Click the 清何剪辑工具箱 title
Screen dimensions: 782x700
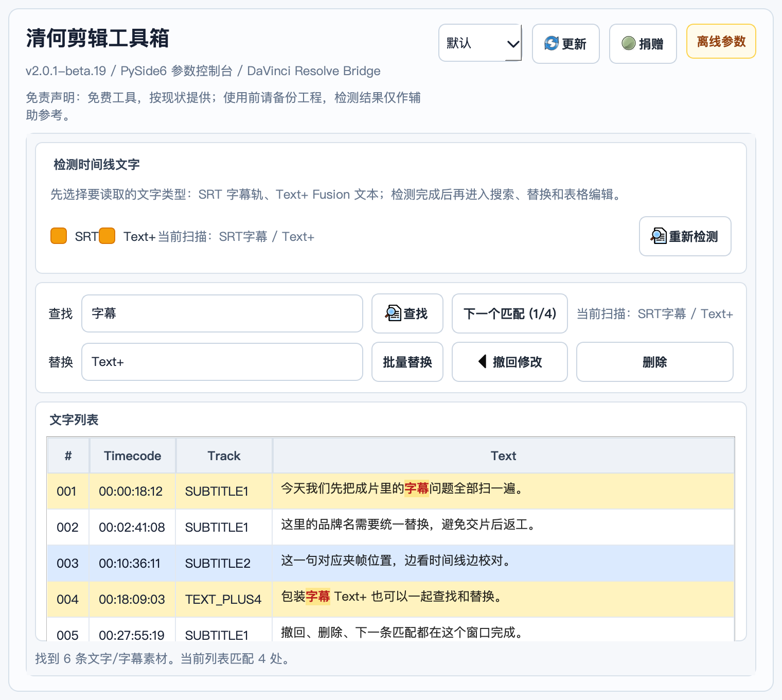(x=98, y=38)
